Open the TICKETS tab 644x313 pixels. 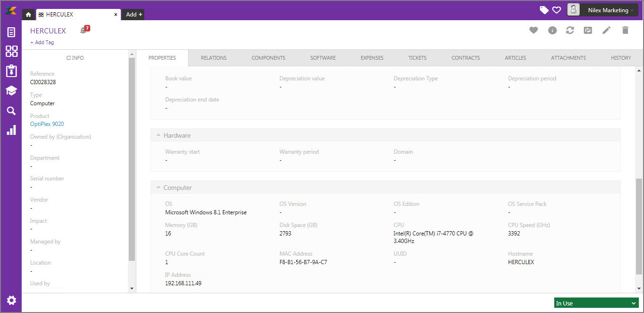click(x=417, y=58)
